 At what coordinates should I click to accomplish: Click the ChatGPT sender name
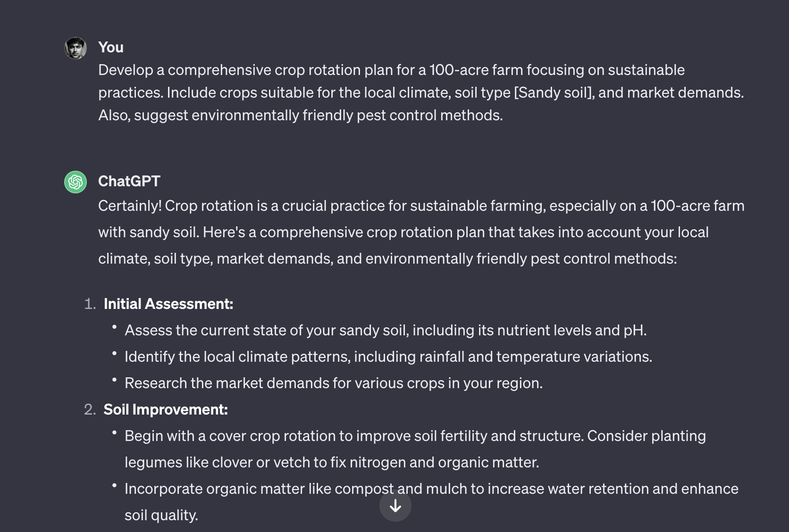tap(129, 181)
